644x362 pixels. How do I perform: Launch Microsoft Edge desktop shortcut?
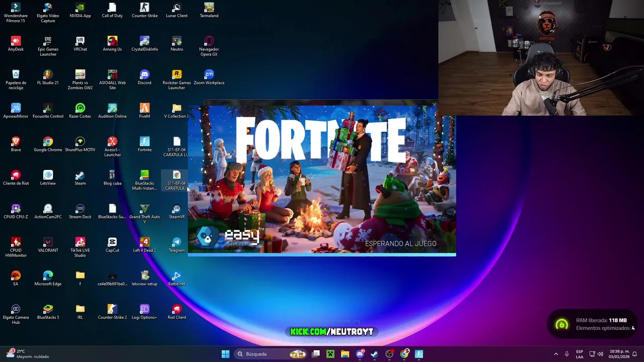pos(48,279)
